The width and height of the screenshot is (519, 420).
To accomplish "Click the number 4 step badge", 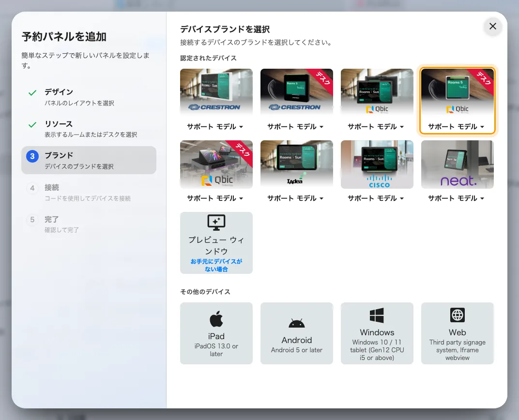I will [x=32, y=188].
